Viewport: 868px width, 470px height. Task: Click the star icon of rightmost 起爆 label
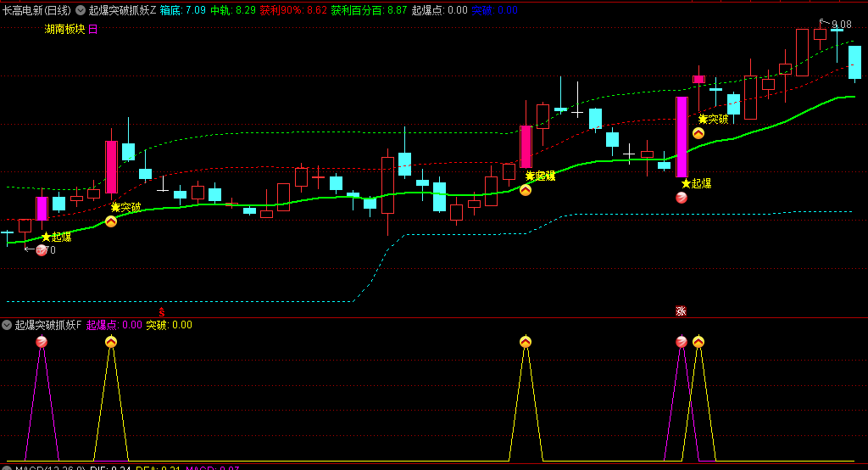tap(686, 183)
